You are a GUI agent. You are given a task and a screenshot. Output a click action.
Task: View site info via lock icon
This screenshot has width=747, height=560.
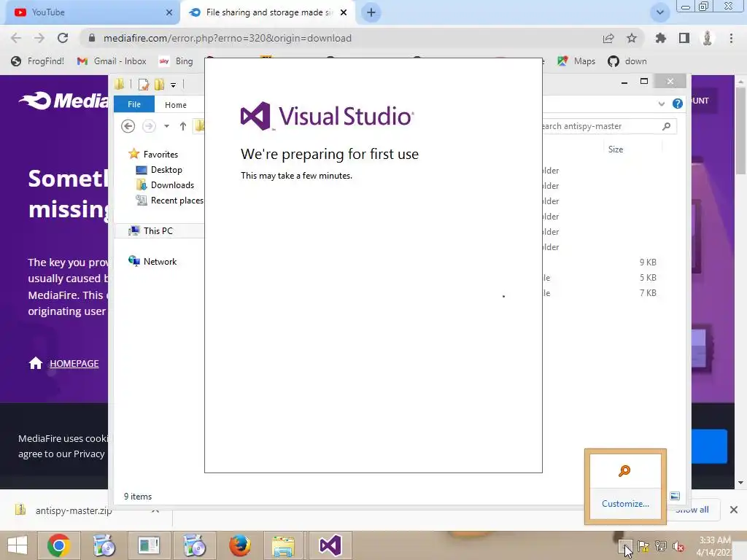click(x=92, y=38)
